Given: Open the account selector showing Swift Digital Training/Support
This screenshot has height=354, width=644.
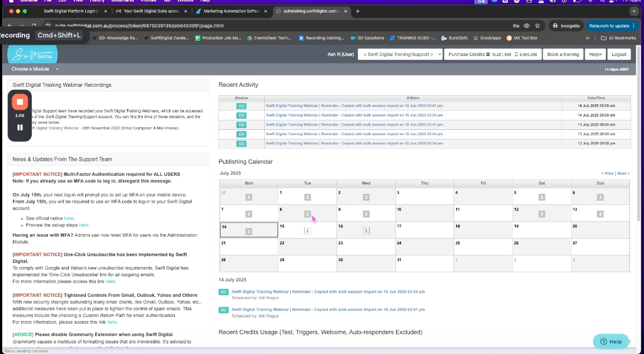Looking at the screenshot, I should tap(400, 54).
